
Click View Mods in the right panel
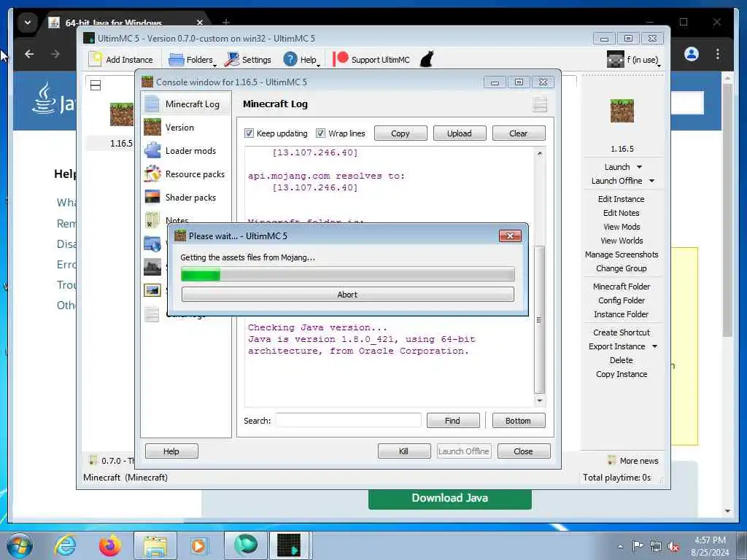pos(622,227)
